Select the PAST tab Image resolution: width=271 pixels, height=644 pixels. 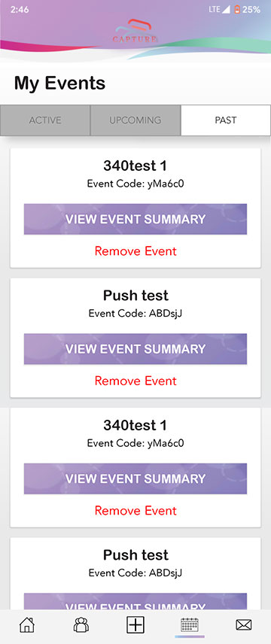(x=225, y=120)
